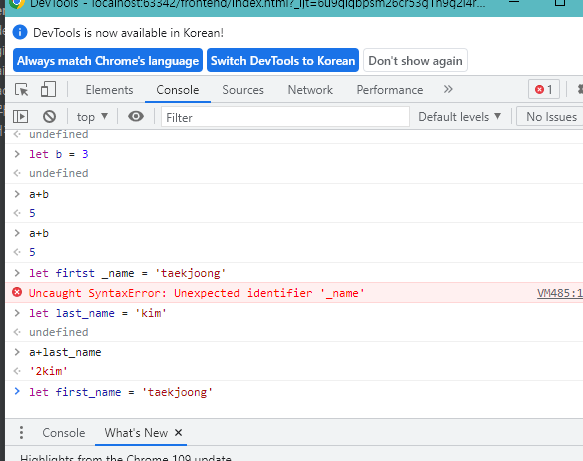583x461 pixels.
Task: Select the Sources tab
Action: coord(243,90)
